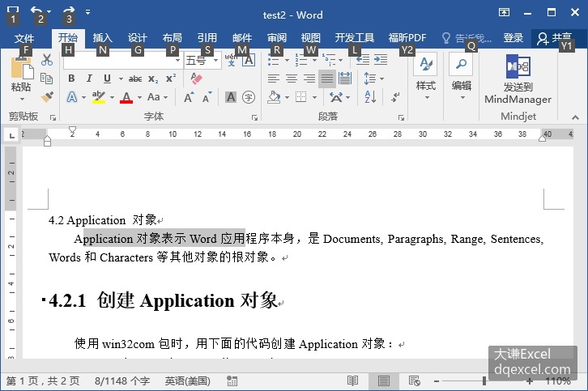Align text right
The image size is (588, 391).
tap(309, 79)
